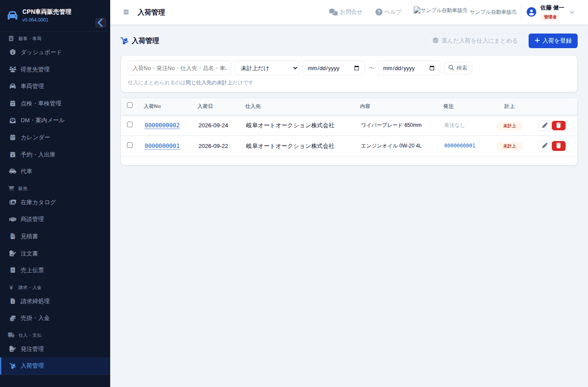Open the calendar picker on the end date
This screenshot has width=588, height=387.
(432, 68)
